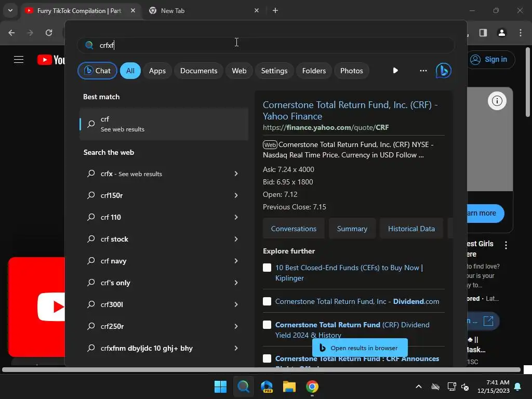Click the horizontal scrollbar at bottom of page
The image size is (532, 399).
coord(261,370)
